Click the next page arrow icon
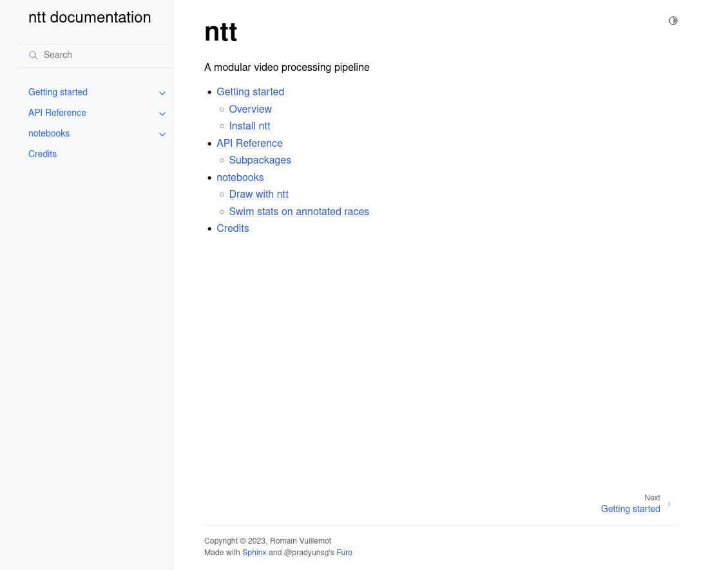The width and height of the screenshot is (728, 570). [669, 504]
